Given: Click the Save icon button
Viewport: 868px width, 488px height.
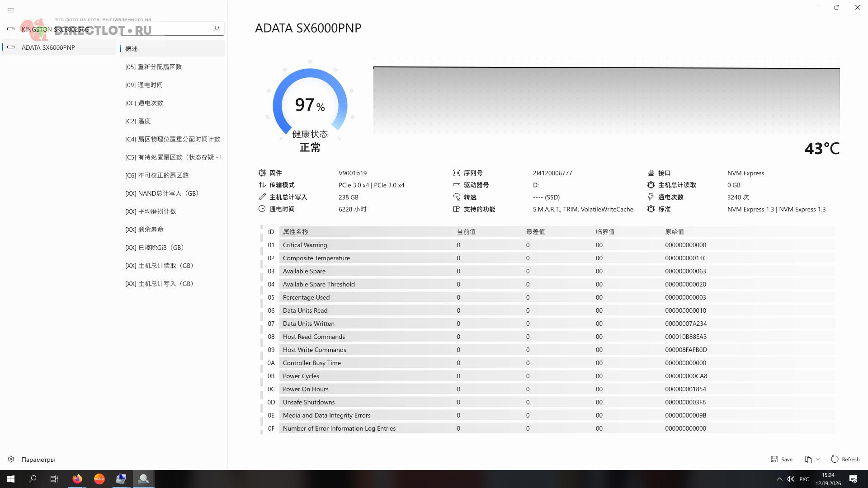Looking at the screenshot, I should coord(782,460).
